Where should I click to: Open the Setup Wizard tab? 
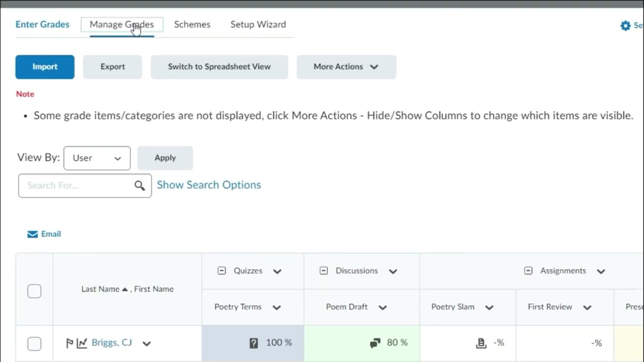pos(258,25)
